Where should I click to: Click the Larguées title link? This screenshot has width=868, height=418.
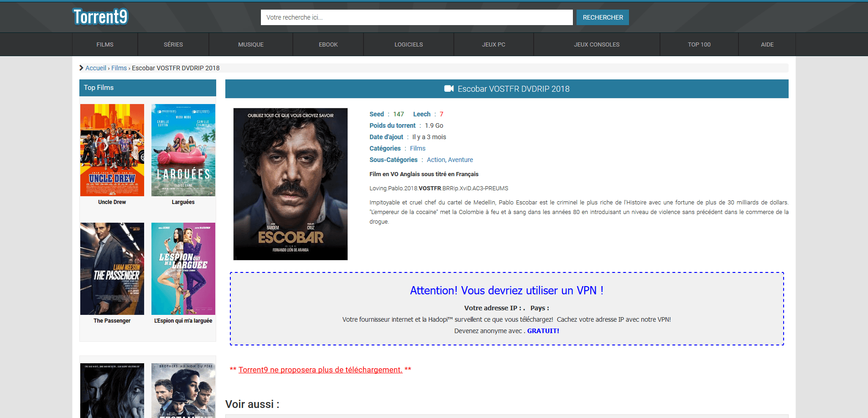pyautogui.click(x=183, y=202)
